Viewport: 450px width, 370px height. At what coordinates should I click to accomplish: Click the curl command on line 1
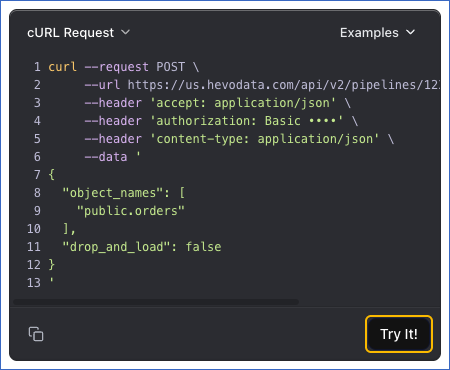point(62,67)
